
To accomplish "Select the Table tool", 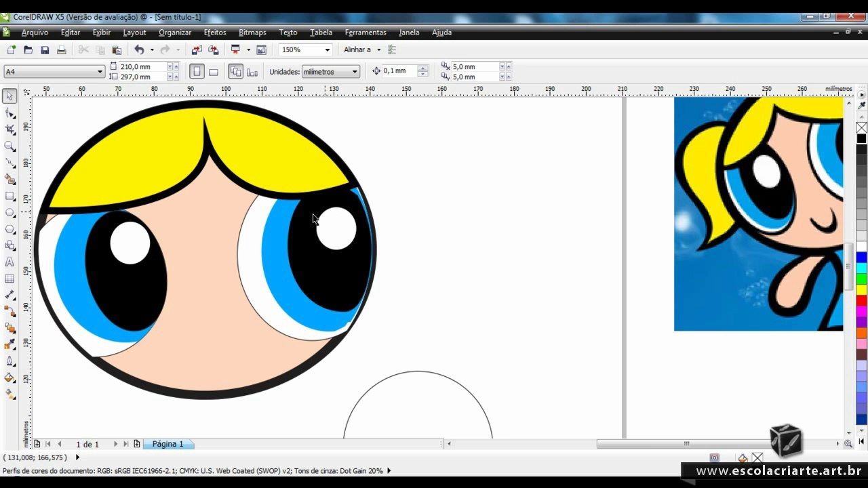I will click(10, 279).
